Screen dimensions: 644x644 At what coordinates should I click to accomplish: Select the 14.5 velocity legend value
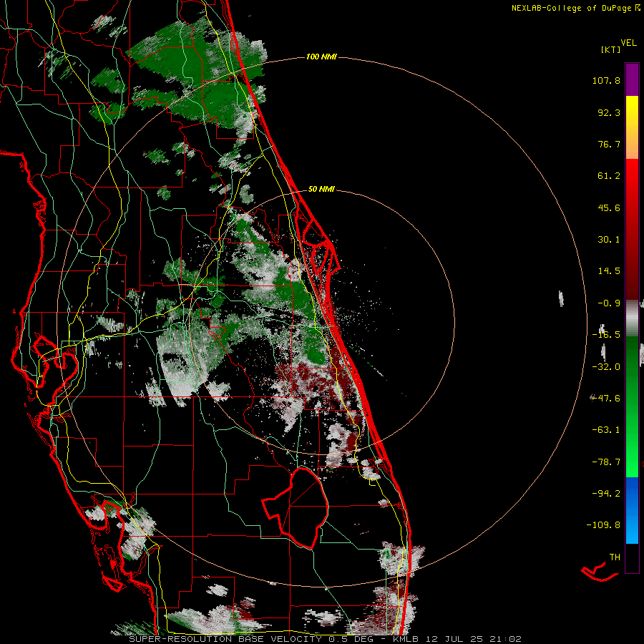[609, 271]
